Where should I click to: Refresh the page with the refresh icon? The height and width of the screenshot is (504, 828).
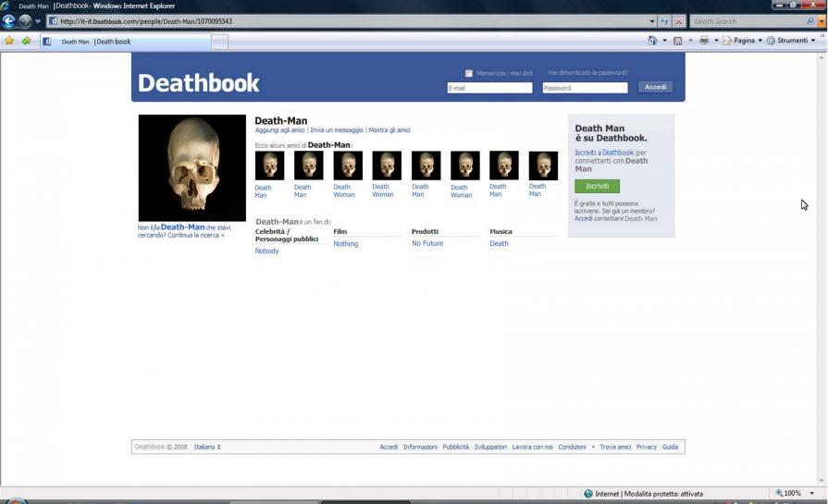tap(664, 21)
